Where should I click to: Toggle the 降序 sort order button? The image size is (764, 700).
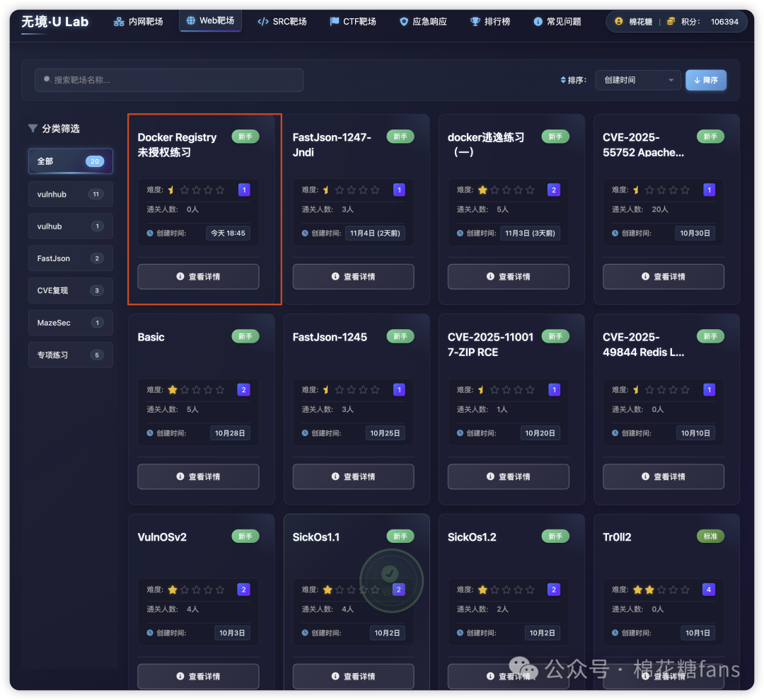(705, 80)
